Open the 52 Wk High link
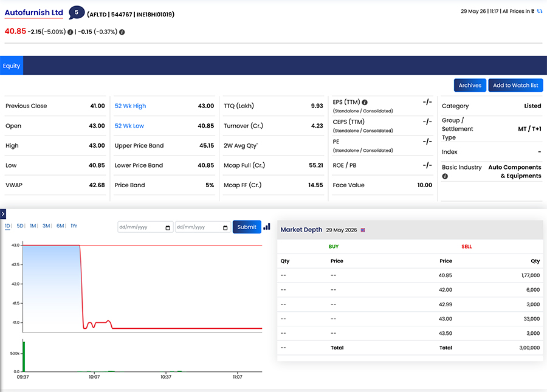Screen dimensions: 547x392 [130, 106]
